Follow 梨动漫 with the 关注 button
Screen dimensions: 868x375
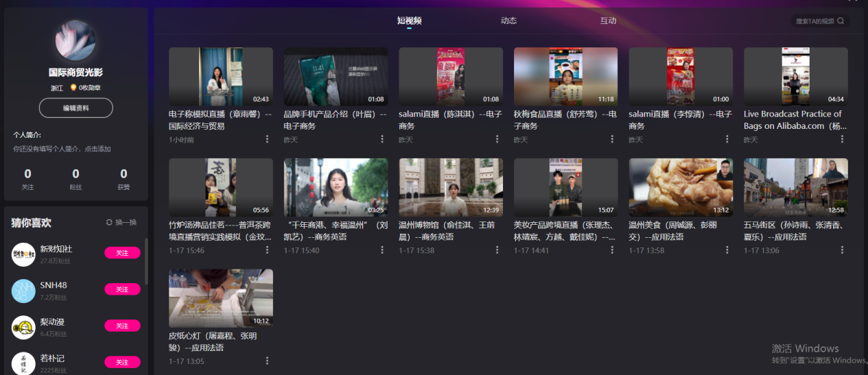point(122,326)
